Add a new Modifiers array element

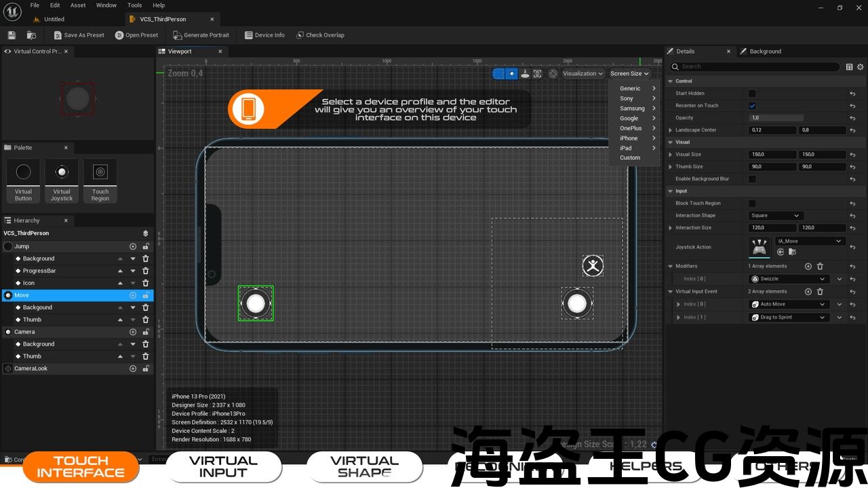(808, 266)
